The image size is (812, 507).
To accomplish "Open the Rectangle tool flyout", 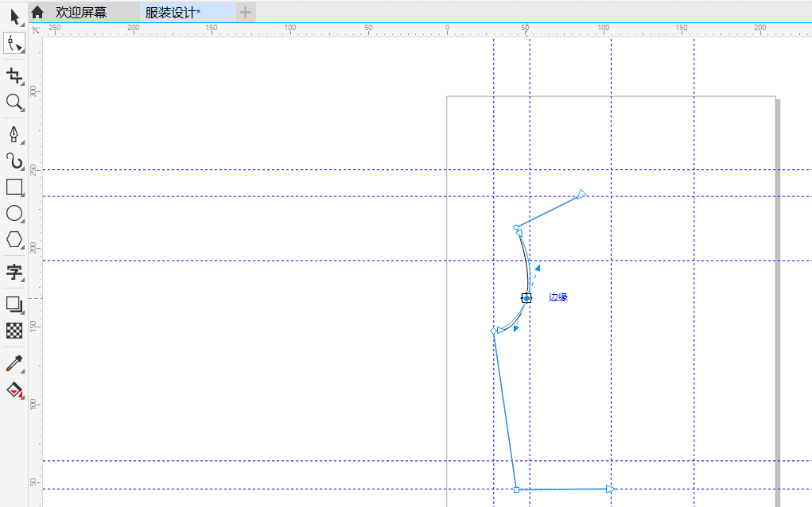I will coord(21,195).
